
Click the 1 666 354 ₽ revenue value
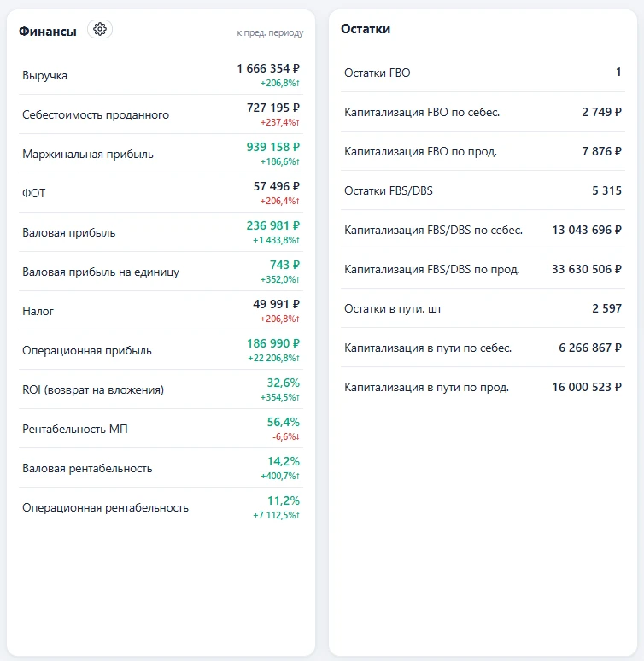(x=268, y=68)
